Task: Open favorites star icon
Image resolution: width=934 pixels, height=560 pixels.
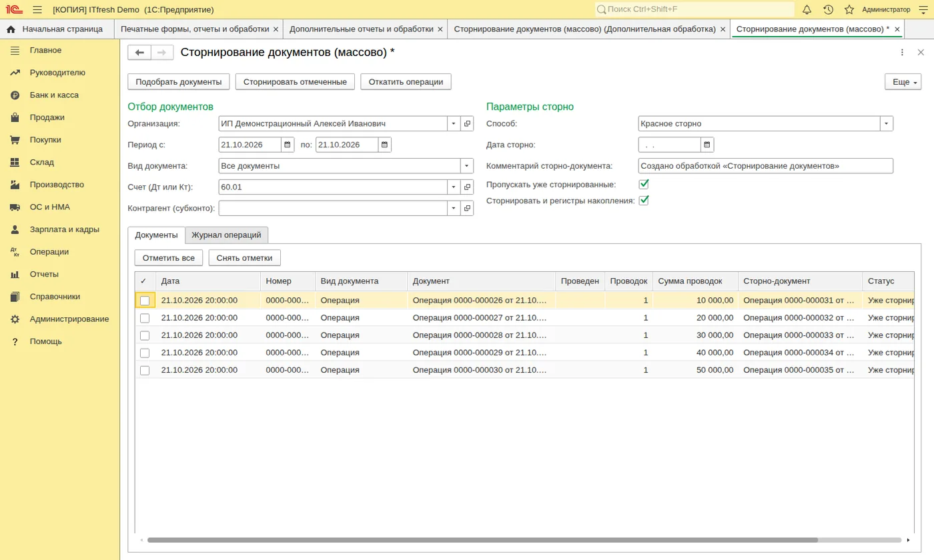Action: click(x=849, y=9)
